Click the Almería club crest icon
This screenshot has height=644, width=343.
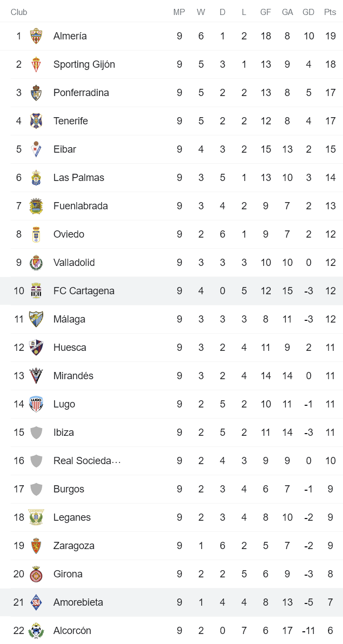pos(36,36)
